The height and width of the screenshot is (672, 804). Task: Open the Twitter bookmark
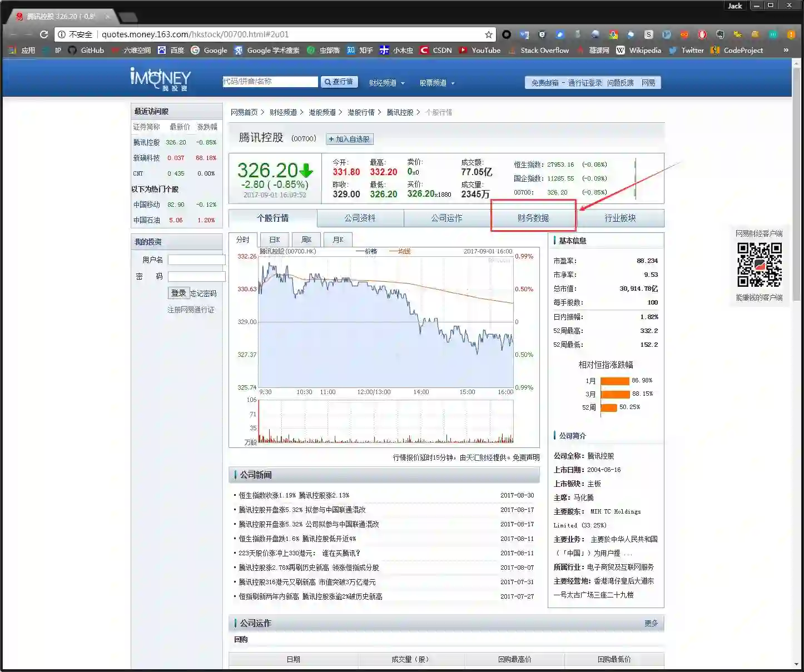coord(686,50)
